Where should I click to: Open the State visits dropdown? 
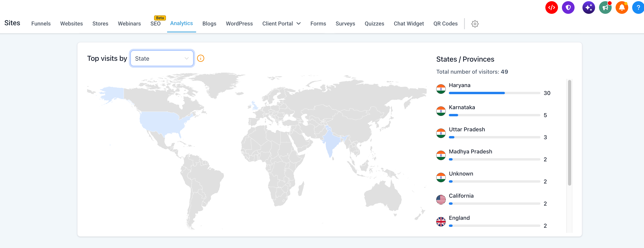pos(162,58)
